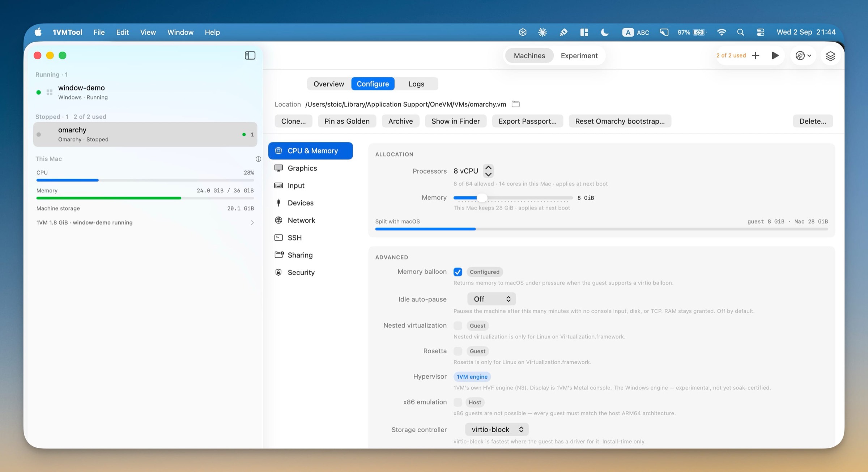Open the target icon dropdown in toolbar
The width and height of the screenshot is (868, 472).
point(803,56)
